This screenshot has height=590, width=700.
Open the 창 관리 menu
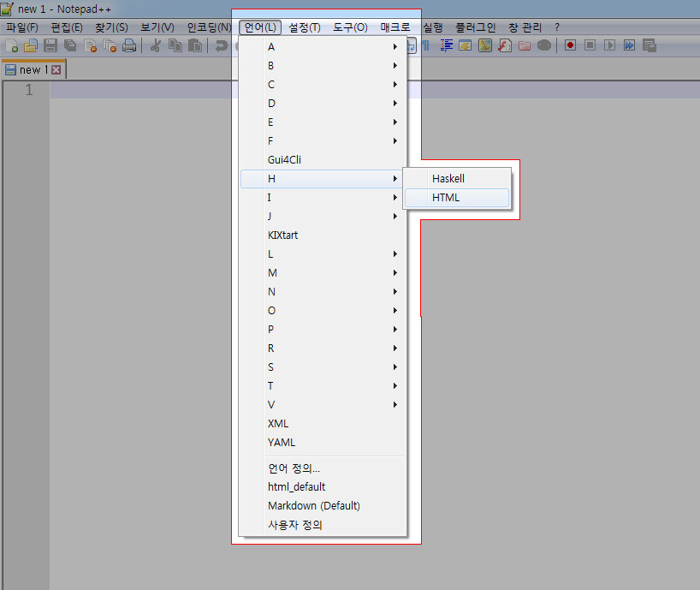click(x=525, y=27)
